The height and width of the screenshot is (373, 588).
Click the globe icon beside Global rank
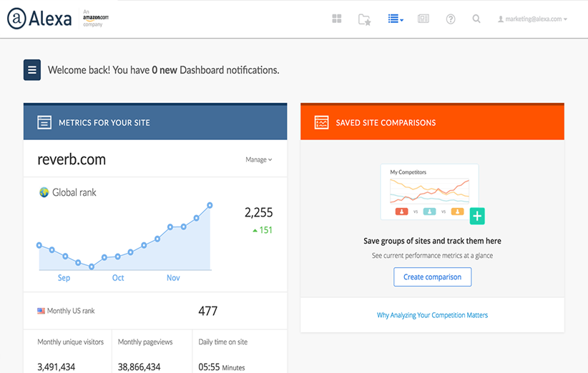(x=44, y=192)
